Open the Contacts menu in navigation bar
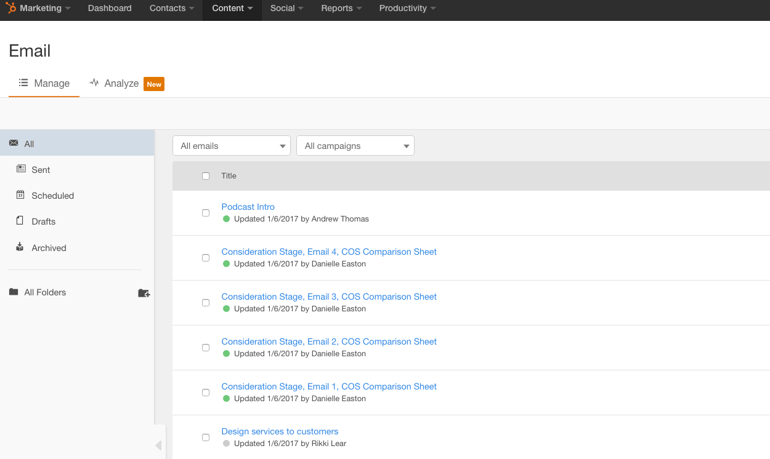Viewport: 770px width, 459px height. (171, 8)
